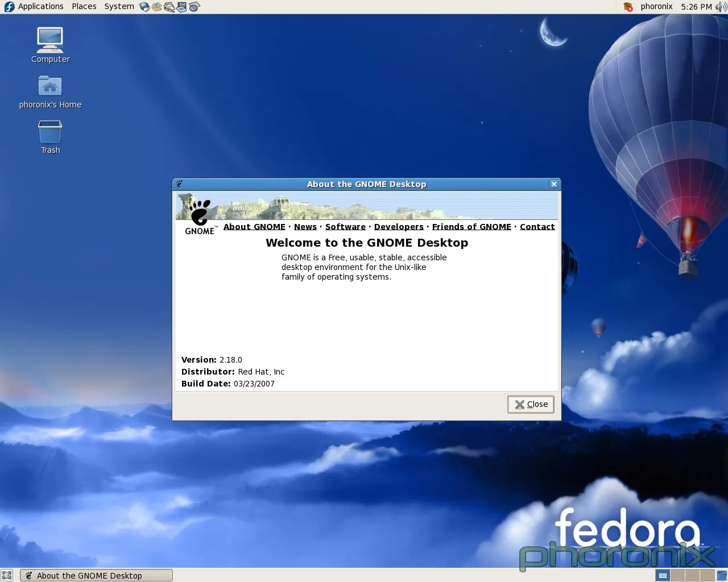Viewport: 728px width, 582px height.
Task: Launch the OpenOffice Writer icon in panel
Action: click(169, 7)
